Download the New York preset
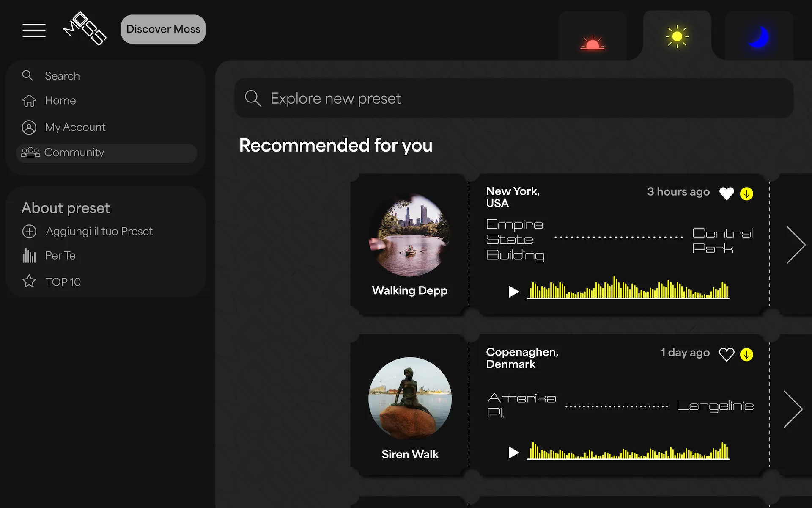 coord(747,194)
